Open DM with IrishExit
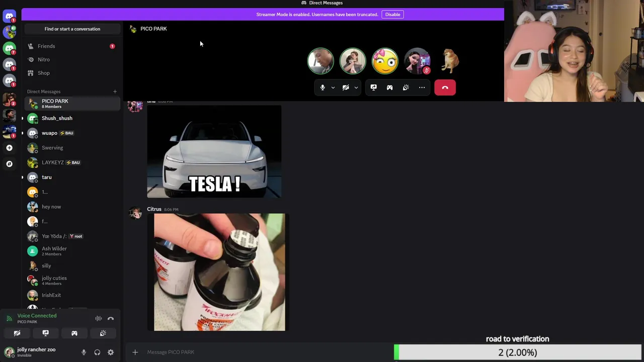The width and height of the screenshot is (644, 362). (72, 295)
